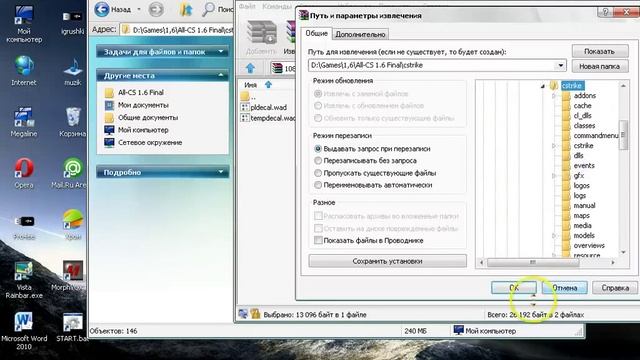Open Vista Rainbar.exe desktop icon
The image size is (640, 360).
pyautogui.click(x=24, y=280)
